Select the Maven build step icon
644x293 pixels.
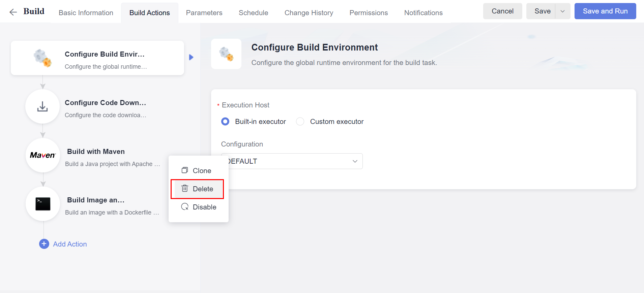(43, 155)
